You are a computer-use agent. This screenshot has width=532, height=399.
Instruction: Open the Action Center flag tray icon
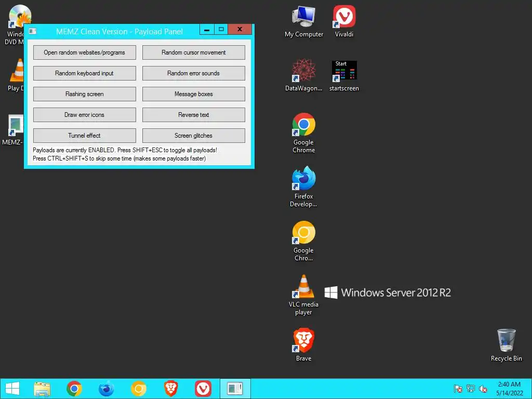click(458, 389)
